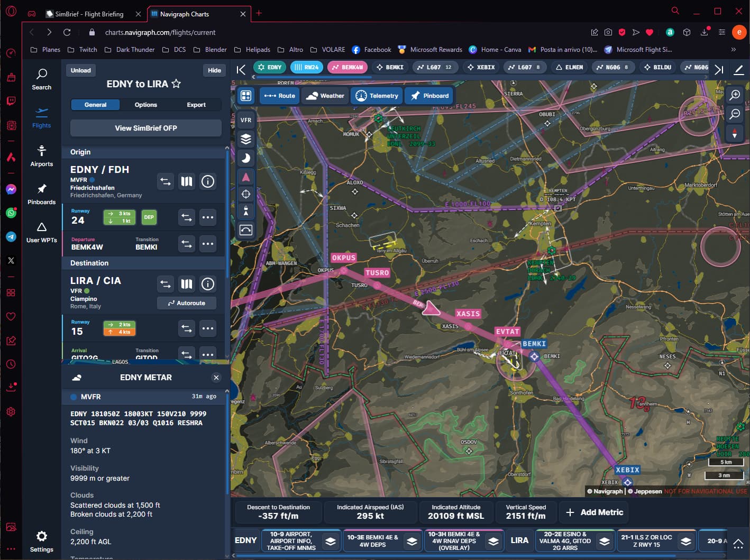Click the map widgets grid icon
Screen dimensions: 750x560
click(246, 96)
